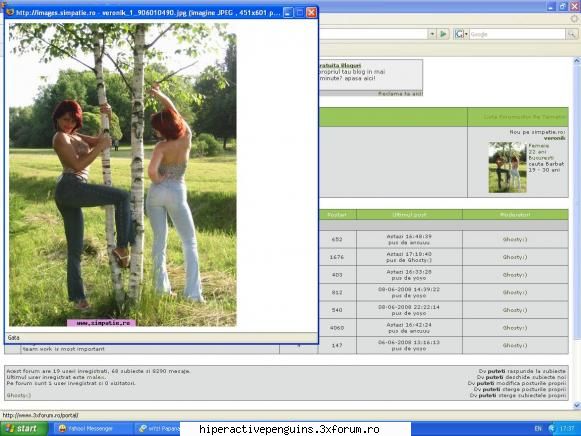Screen dimensions: 581x436
Task: Click the blog ad title link
Action: [x=340, y=65]
